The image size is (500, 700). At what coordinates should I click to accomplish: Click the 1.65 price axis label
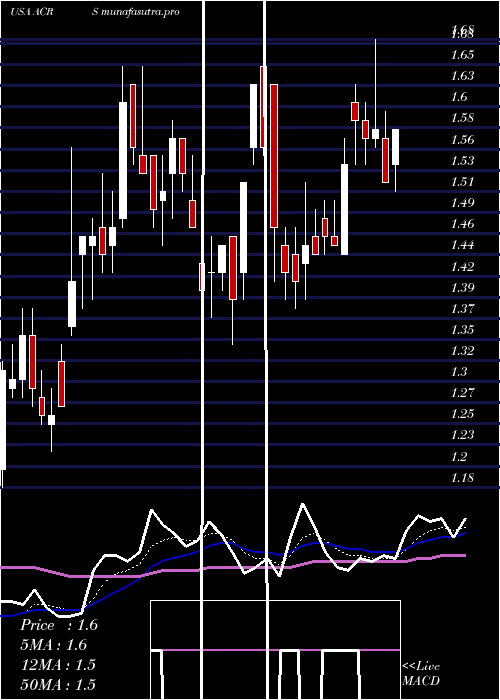click(x=462, y=55)
